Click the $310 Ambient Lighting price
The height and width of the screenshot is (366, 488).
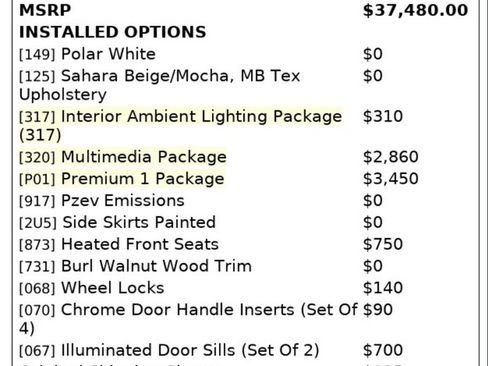point(383,116)
